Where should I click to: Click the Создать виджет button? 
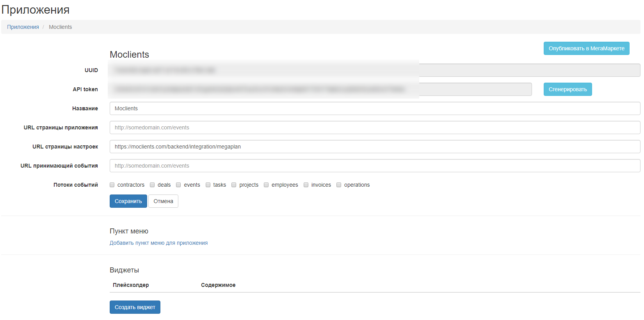tap(135, 307)
